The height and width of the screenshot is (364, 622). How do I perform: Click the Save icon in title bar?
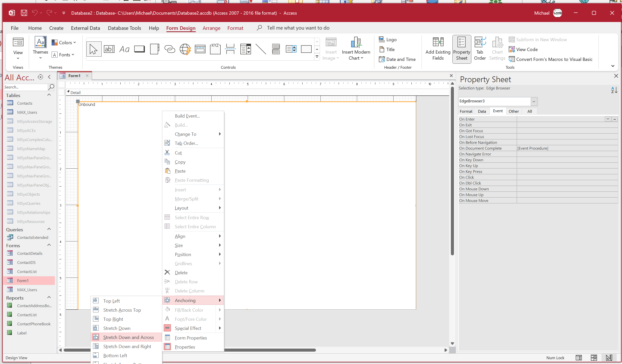tap(24, 13)
